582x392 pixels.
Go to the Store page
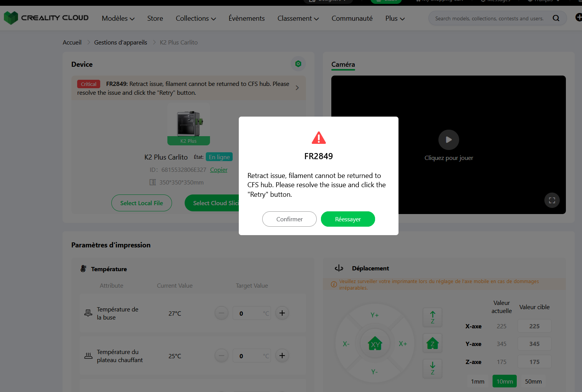click(x=155, y=18)
